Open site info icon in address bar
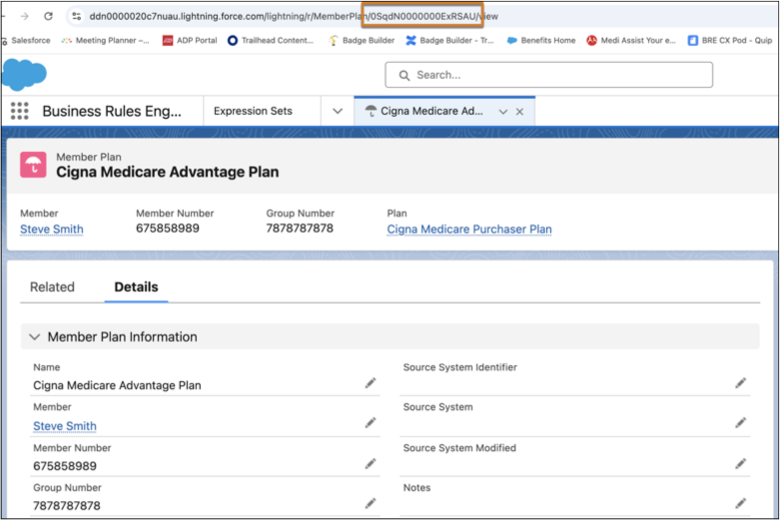The height and width of the screenshot is (520, 780). tap(76, 16)
